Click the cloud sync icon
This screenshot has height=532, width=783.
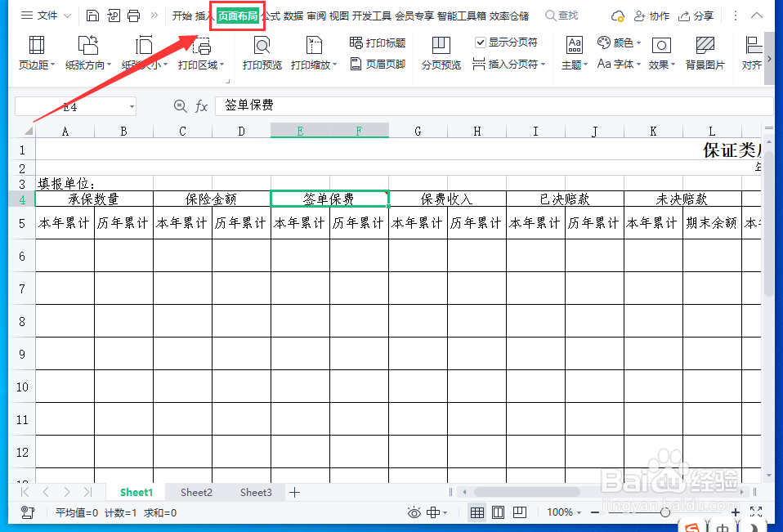618,16
